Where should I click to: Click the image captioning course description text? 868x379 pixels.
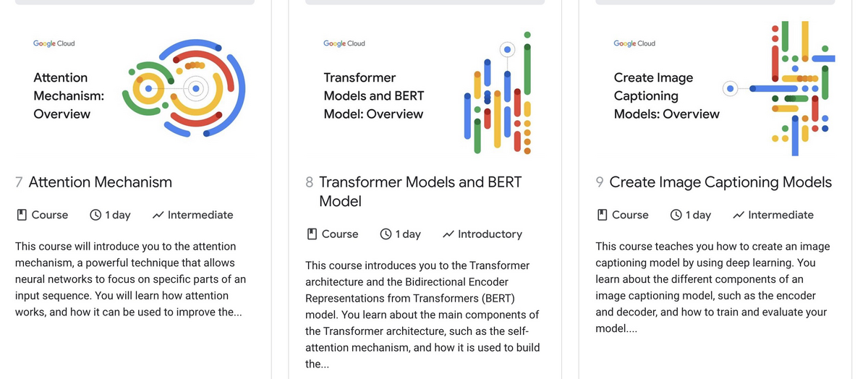(712, 287)
